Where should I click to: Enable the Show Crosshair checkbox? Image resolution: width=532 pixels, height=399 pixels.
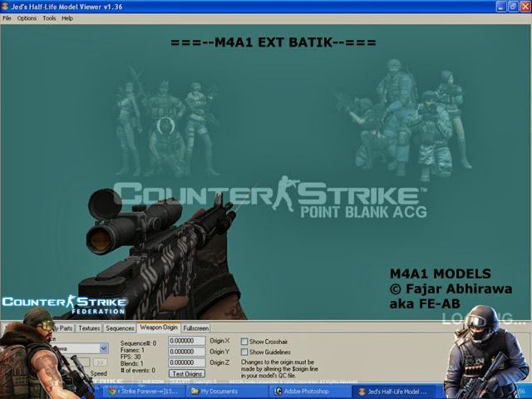tap(244, 342)
